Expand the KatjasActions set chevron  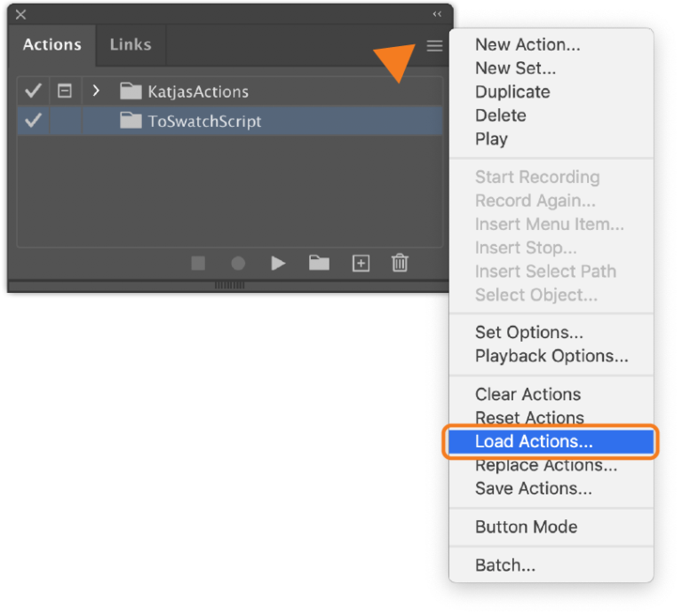coord(96,91)
